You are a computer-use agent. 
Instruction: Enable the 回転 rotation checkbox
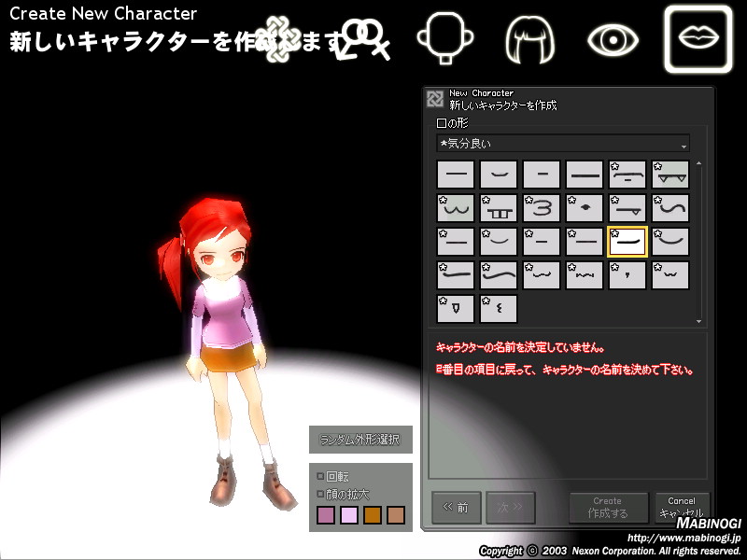[x=320, y=476]
